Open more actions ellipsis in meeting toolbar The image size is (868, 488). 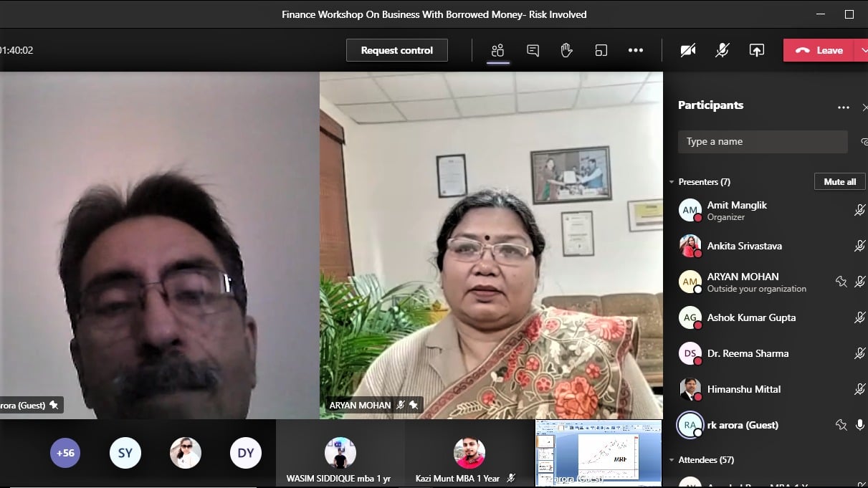click(635, 50)
